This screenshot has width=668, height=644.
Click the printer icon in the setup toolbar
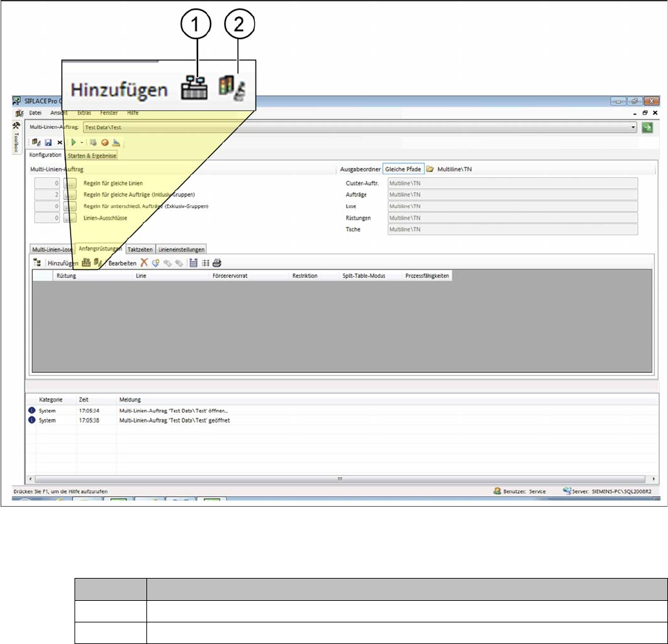216,263
